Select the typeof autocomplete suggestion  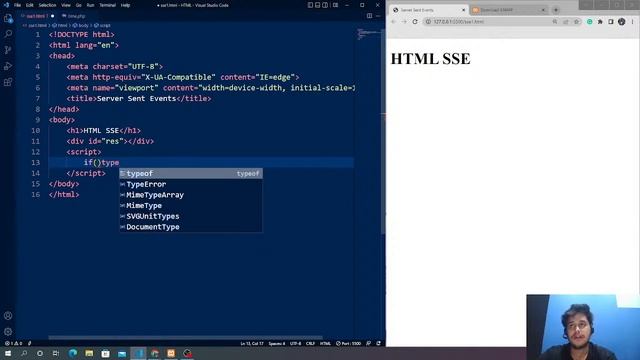[191, 173]
